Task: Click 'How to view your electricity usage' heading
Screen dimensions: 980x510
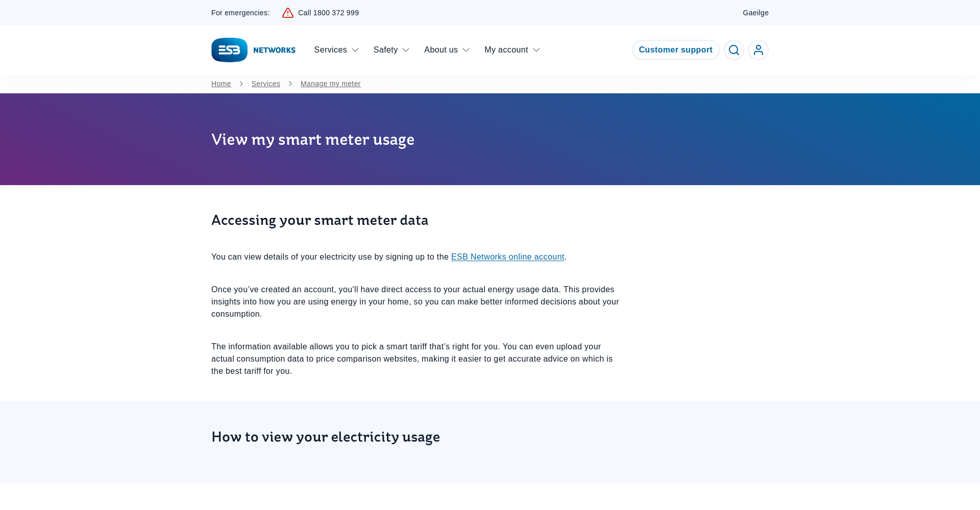Action: click(326, 437)
